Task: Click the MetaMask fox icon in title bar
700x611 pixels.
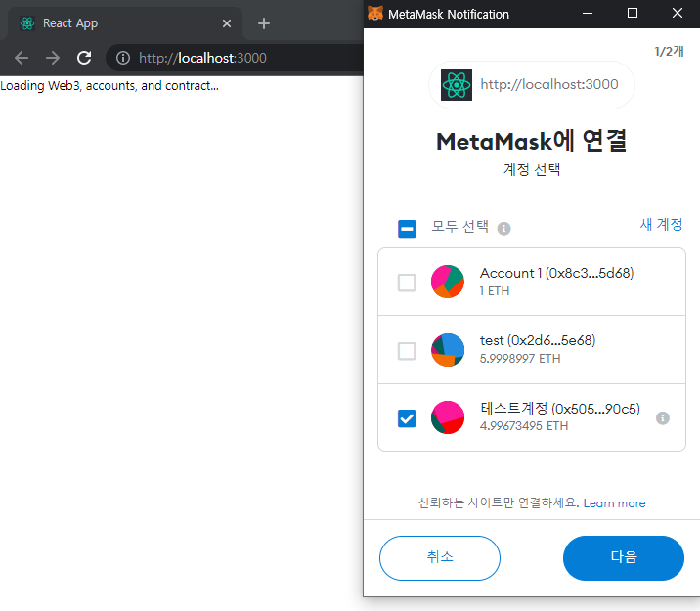Action: pyautogui.click(x=375, y=14)
